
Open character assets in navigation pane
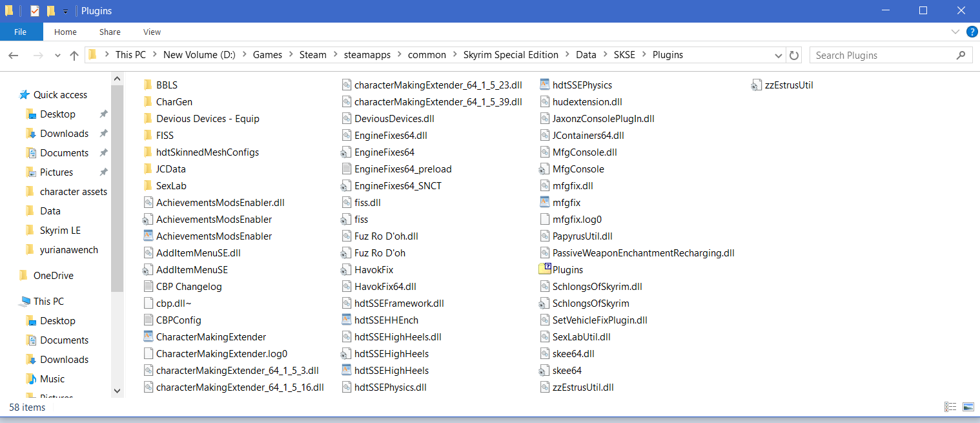[73, 192]
